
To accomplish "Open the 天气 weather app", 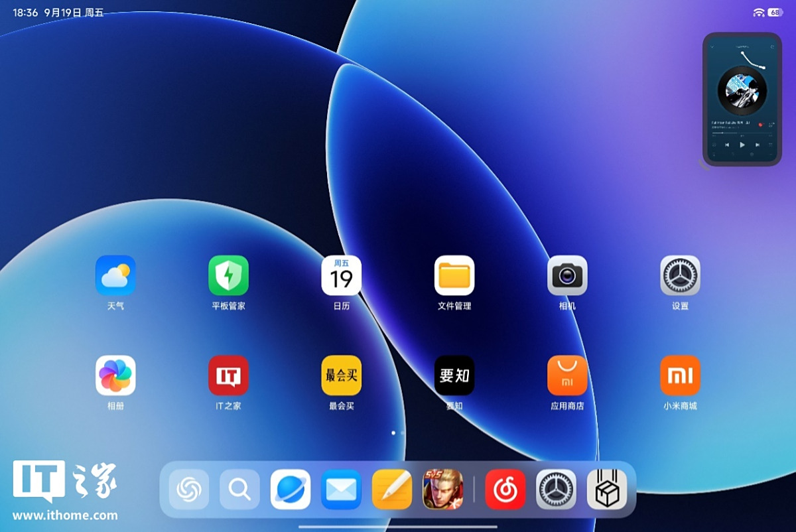I will coord(115,275).
